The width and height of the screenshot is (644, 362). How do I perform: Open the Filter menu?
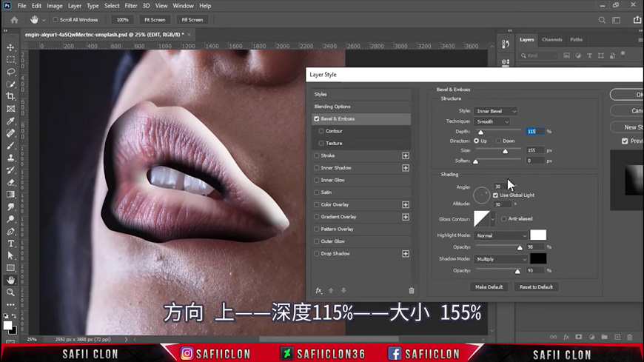pyautogui.click(x=130, y=6)
